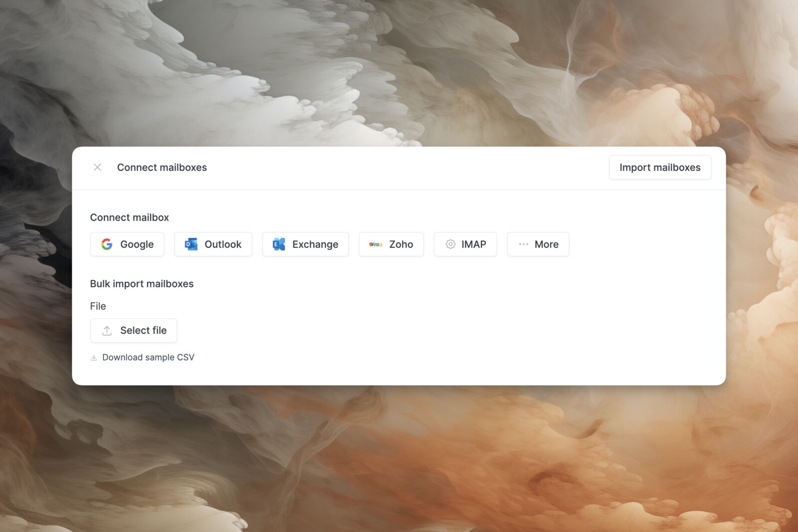Click the Import mailboxes button
Image resolution: width=798 pixels, height=532 pixels.
pos(660,167)
